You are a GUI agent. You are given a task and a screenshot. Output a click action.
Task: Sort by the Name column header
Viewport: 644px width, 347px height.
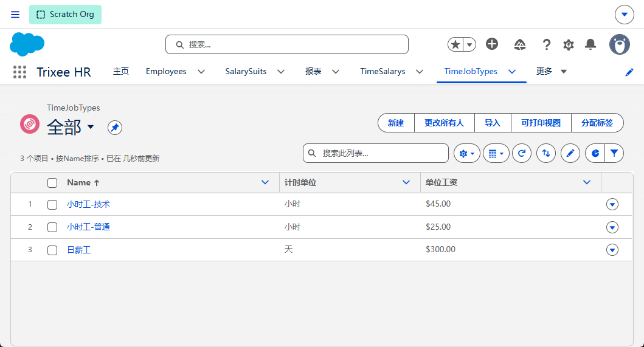pos(83,183)
